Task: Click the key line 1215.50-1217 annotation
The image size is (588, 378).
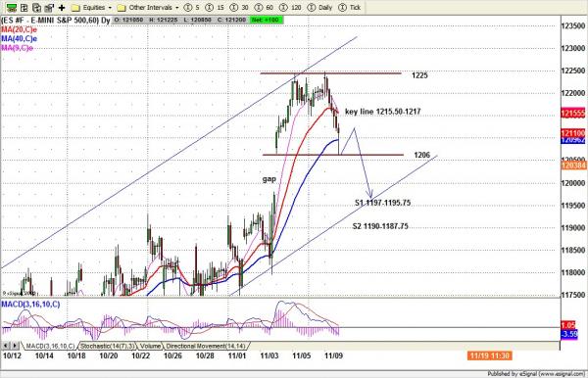Action: [382, 112]
